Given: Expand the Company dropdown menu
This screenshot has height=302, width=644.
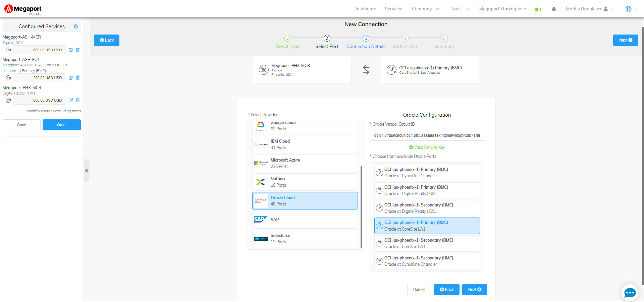Looking at the screenshot, I should pyautogui.click(x=425, y=9).
